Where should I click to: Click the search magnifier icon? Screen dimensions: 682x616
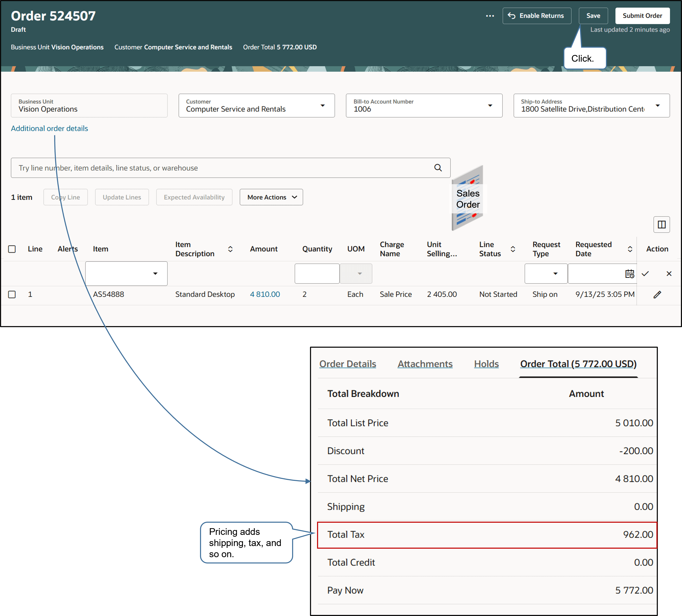438,168
